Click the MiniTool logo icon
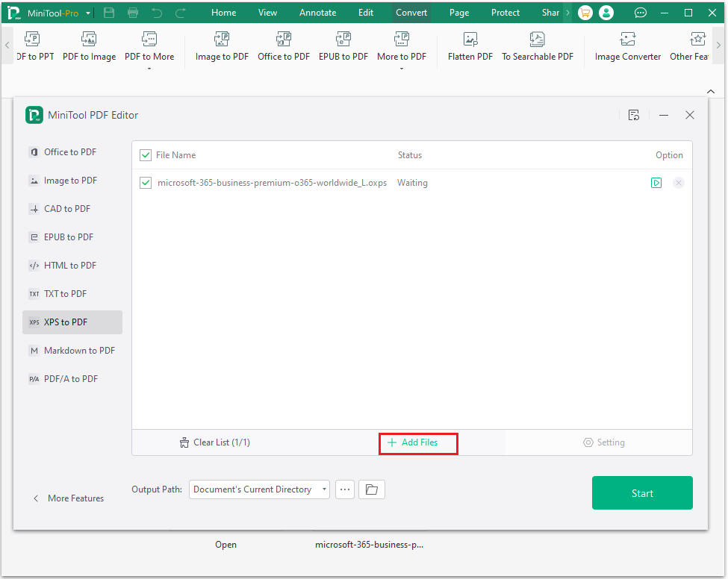The height and width of the screenshot is (579, 728). (x=14, y=13)
